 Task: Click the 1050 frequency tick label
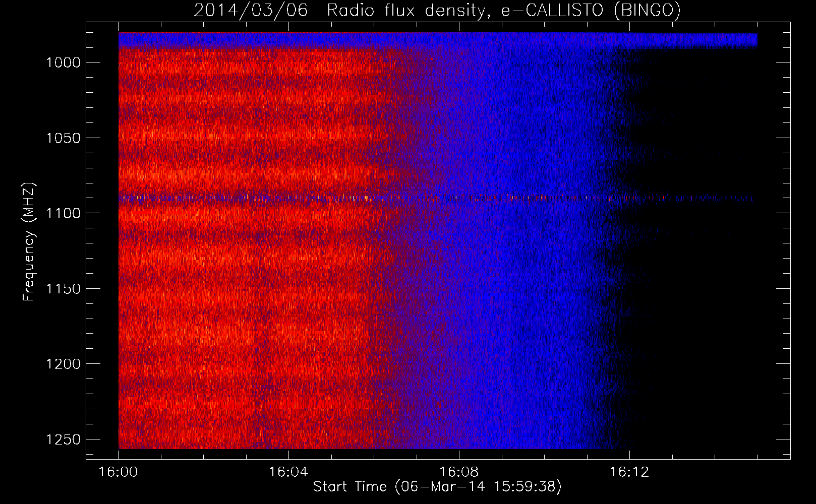(x=63, y=138)
